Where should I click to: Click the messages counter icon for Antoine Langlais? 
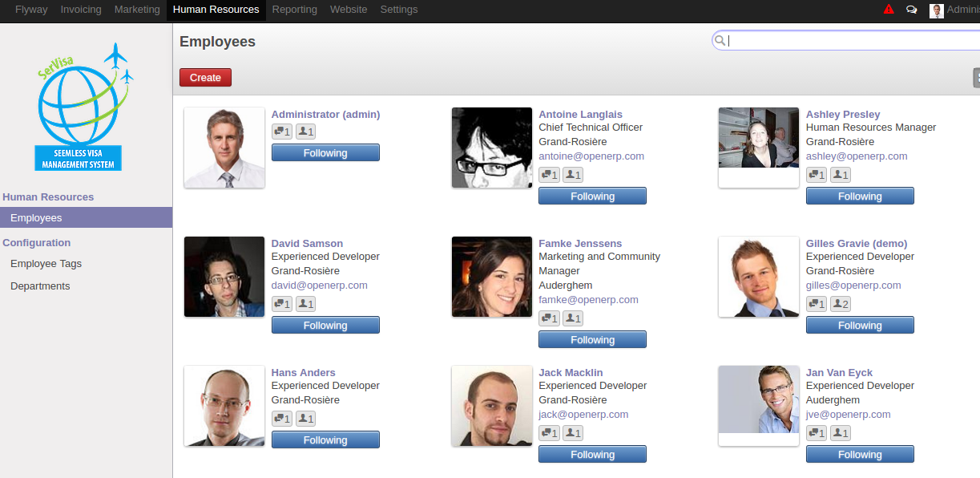tap(549, 175)
